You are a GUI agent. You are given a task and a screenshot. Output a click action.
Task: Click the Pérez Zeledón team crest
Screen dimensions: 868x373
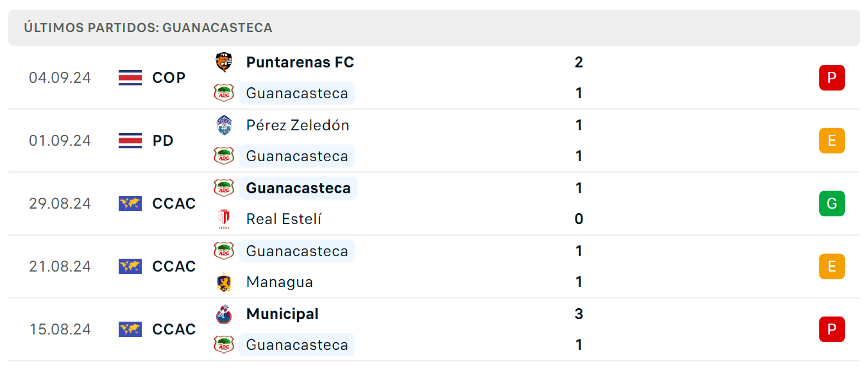click(224, 125)
